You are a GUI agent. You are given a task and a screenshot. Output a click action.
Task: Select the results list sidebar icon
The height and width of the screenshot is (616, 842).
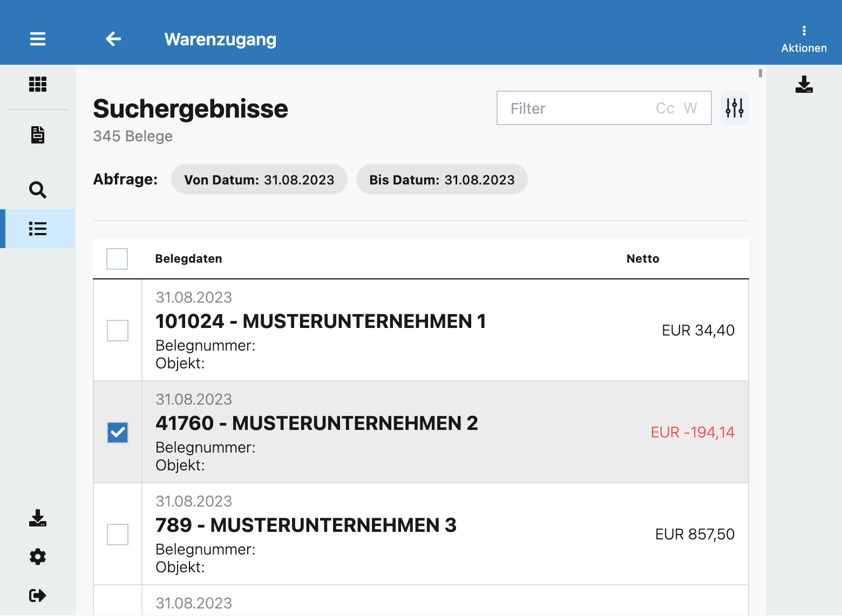[38, 229]
